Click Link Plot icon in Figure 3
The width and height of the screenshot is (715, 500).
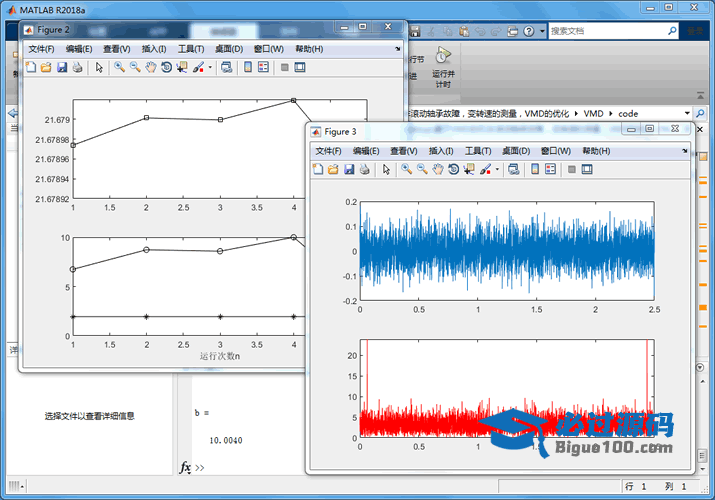point(514,170)
